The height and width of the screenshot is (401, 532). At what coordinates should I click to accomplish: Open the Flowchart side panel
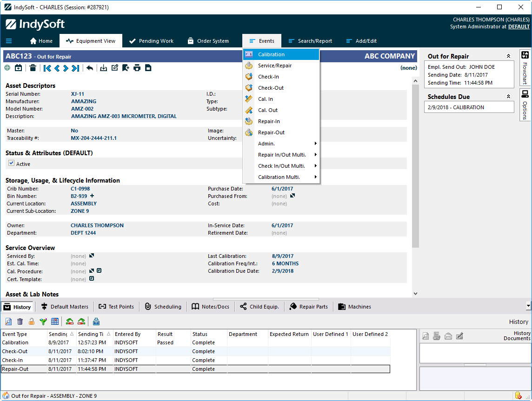(525, 68)
